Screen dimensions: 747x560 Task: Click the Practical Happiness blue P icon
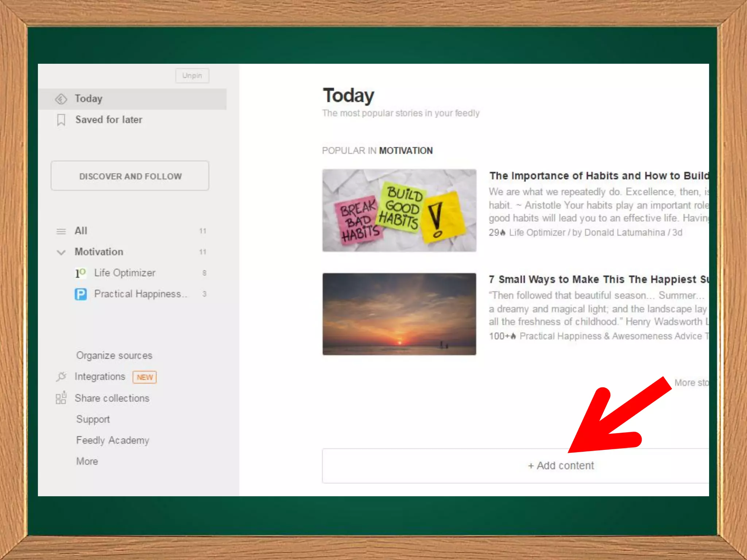point(81,294)
